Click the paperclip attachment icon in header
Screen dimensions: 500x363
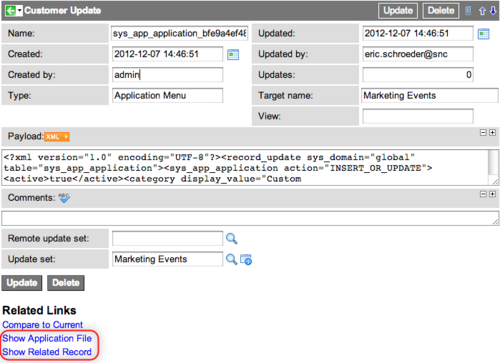(x=468, y=11)
